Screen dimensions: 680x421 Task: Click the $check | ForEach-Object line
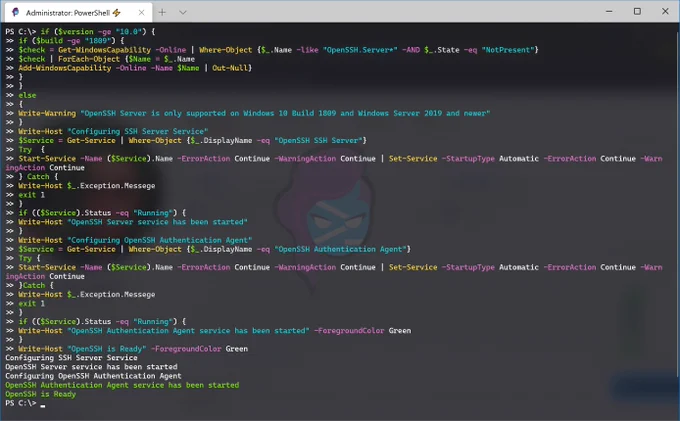100,59
